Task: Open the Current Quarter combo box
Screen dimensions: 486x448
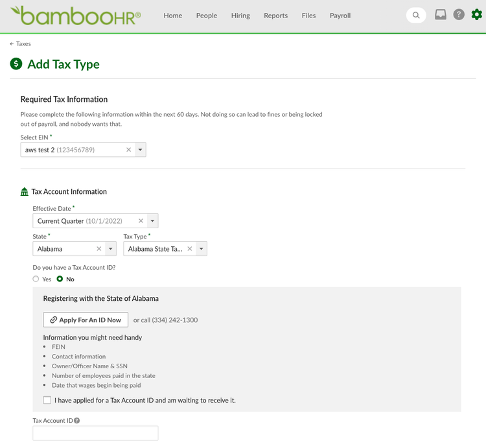Action: (95, 220)
